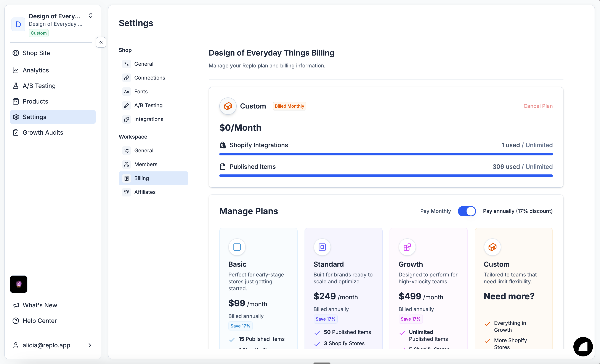Open the Help Center link
The height and width of the screenshot is (364, 600).
40,321
